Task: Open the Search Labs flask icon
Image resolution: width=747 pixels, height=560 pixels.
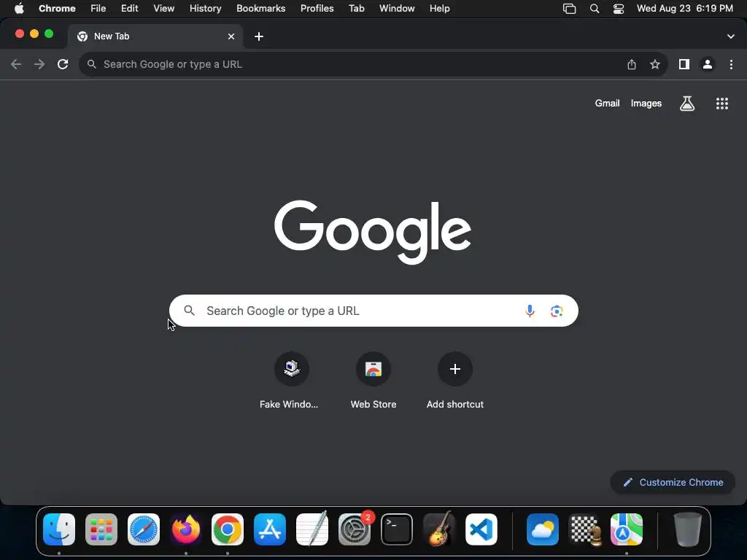Action: pos(687,104)
